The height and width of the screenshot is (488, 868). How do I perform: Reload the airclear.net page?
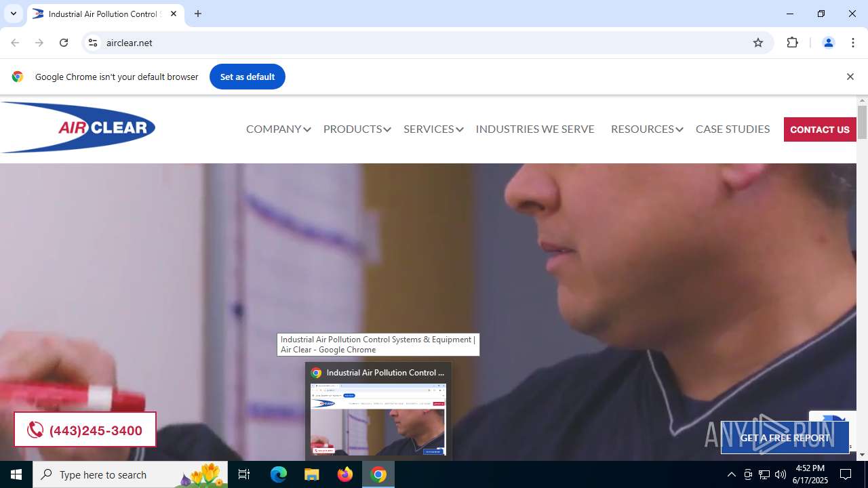pyautogui.click(x=64, y=43)
